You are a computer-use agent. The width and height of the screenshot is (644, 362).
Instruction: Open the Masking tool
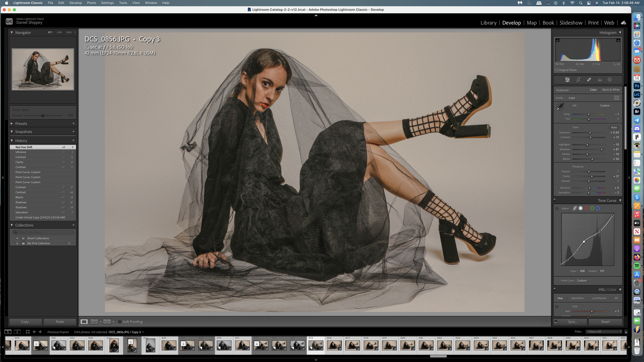609,80
